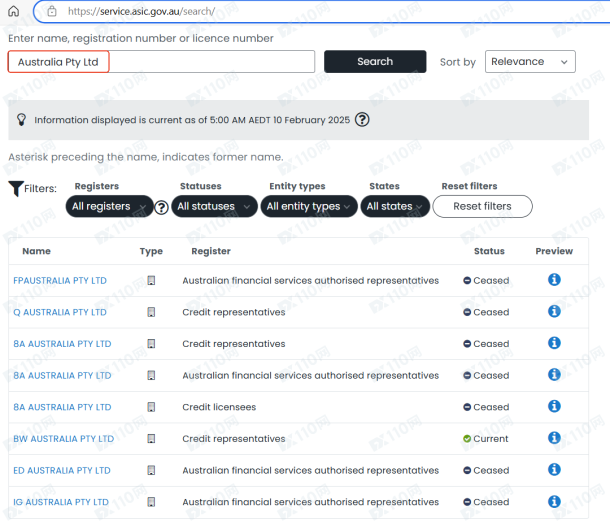Open preview for 8A AUSTRALIA Credit representatives row
The height and width of the screenshot is (521, 610).
554,343
